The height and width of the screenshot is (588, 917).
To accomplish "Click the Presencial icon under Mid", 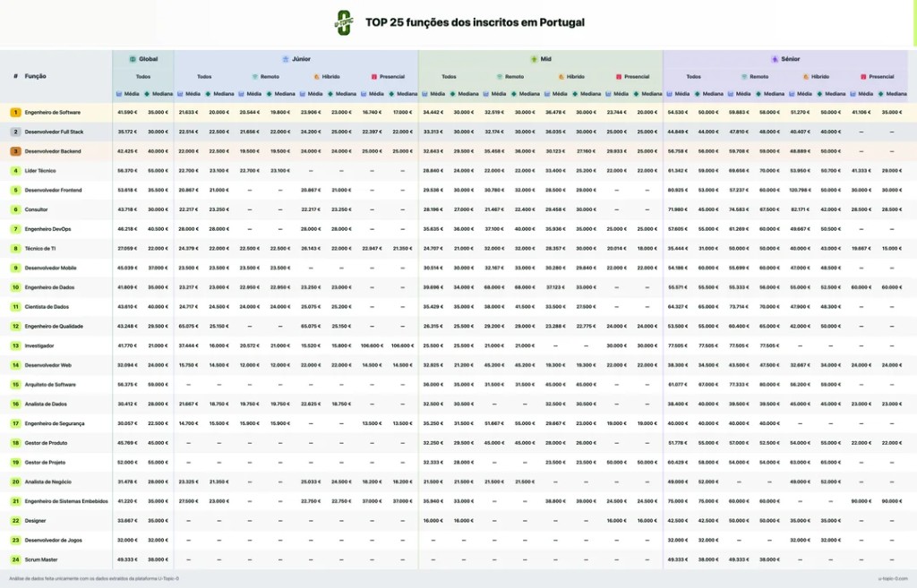I will click(x=619, y=77).
